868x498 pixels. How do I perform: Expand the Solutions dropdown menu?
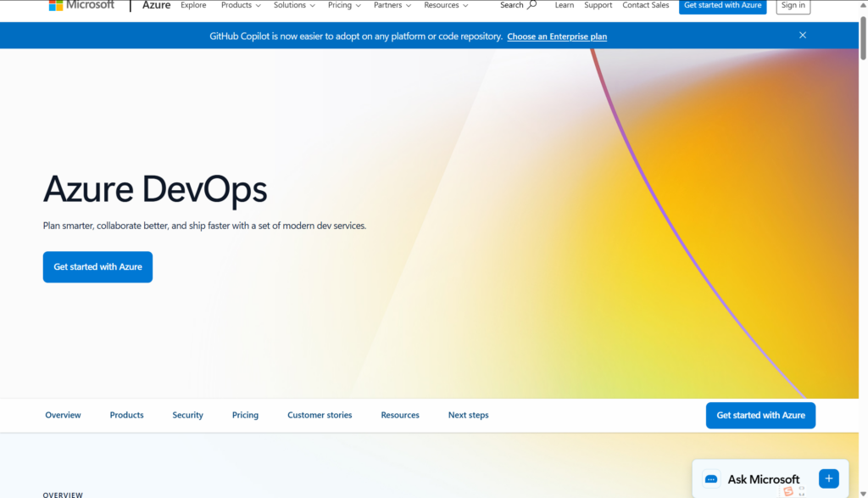tap(294, 5)
